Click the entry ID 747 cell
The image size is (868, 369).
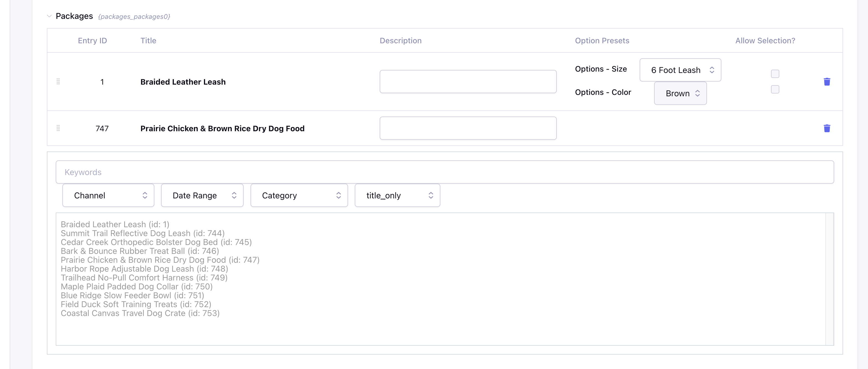click(x=102, y=128)
